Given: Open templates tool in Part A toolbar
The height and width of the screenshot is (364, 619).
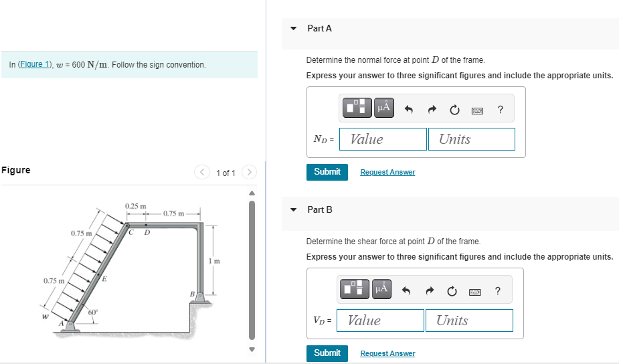Looking at the screenshot, I should [357, 108].
